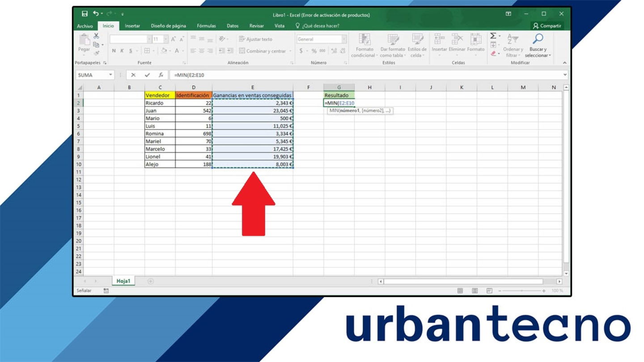This screenshot has height=362, width=644.
Task: Click the Copy icon in Portapapeles
Action: pyautogui.click(x=96, y=44)
